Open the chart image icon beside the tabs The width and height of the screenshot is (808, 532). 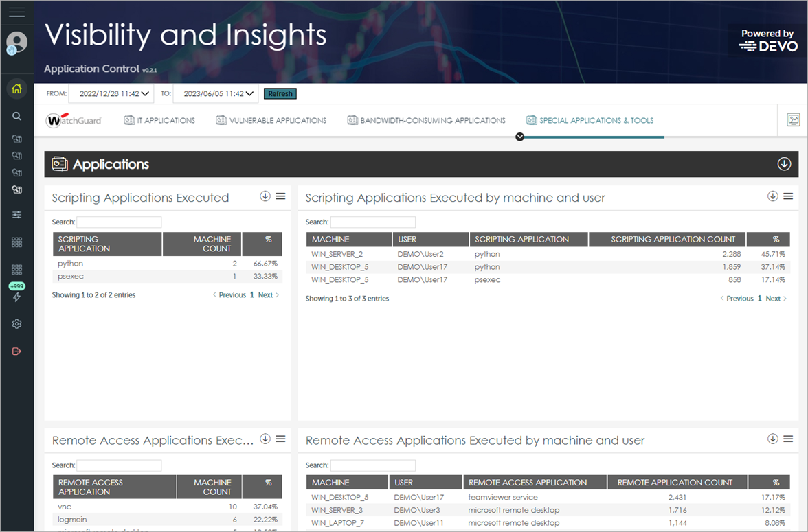(x=794, y=119)
